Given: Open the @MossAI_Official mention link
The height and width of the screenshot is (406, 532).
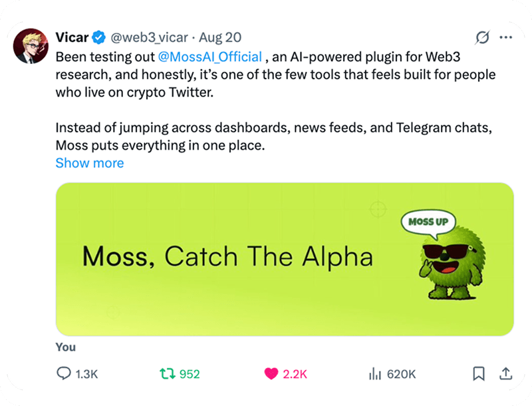Looking at the screenshot, I should (211, 55).
